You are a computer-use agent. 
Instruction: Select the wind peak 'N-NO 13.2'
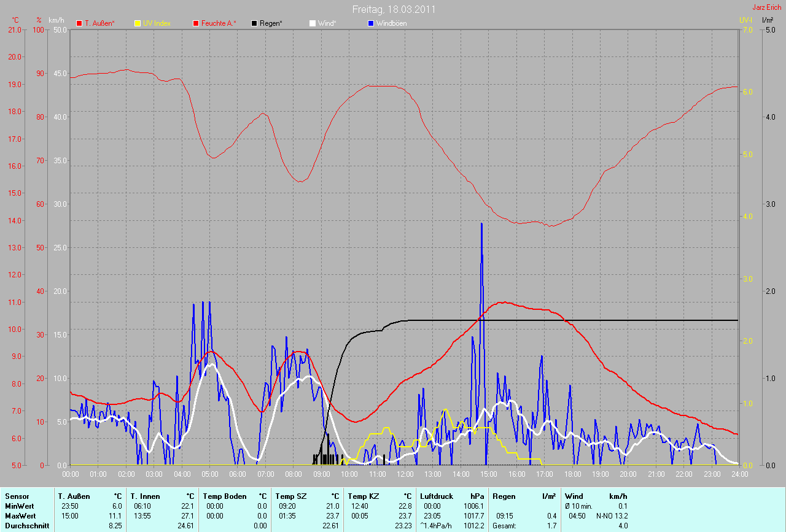(x=612, y=516)
